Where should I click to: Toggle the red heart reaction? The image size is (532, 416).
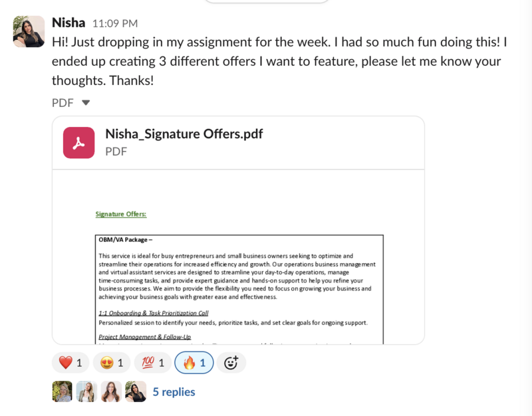pyautogui.click(x=70, y=363)
